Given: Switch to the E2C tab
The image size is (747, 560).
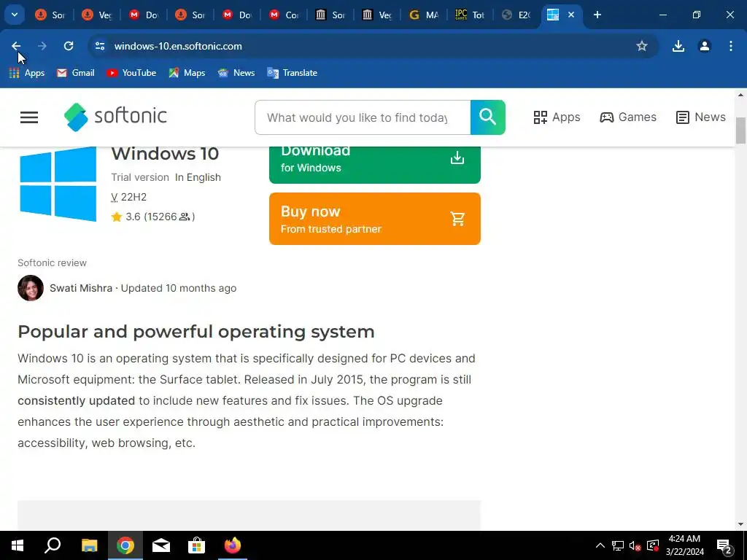Looking at the screenshot, I should [516, 15].
